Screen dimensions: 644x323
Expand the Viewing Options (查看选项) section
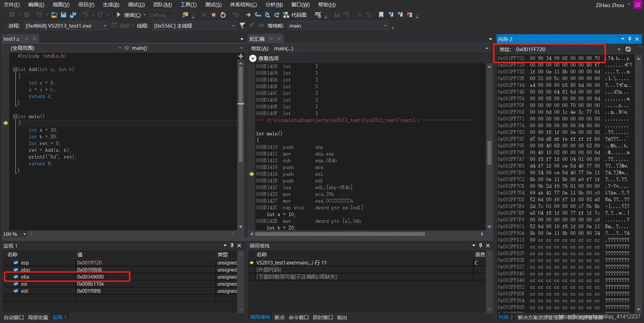coord(253,58)
